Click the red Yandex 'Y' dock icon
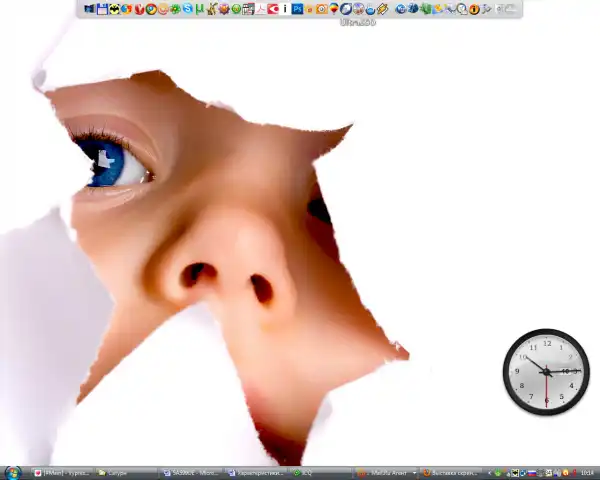600x480 pixels. point(138,9)
